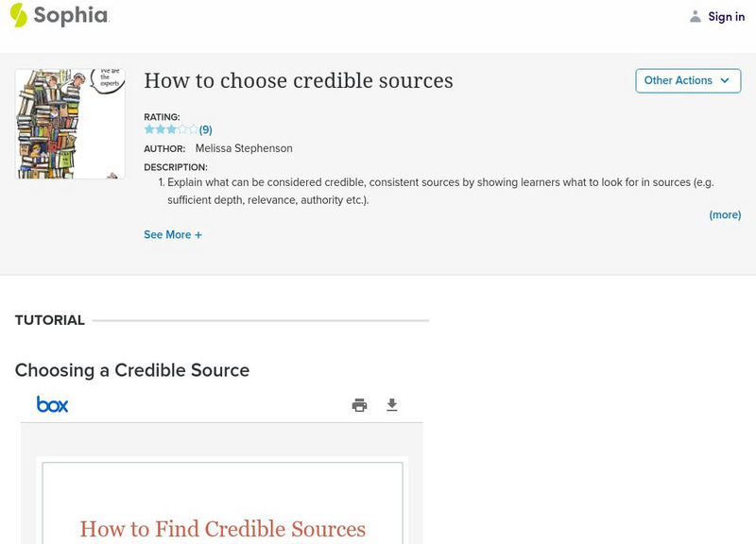Click the How to choose credible sources title
The image size is (756, 544).
coord(299,81)
